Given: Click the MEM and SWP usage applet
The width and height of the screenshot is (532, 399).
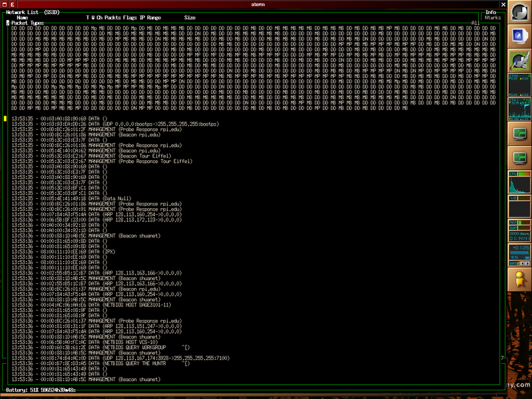Looking at the screenshot, I should tap(519, 231).
